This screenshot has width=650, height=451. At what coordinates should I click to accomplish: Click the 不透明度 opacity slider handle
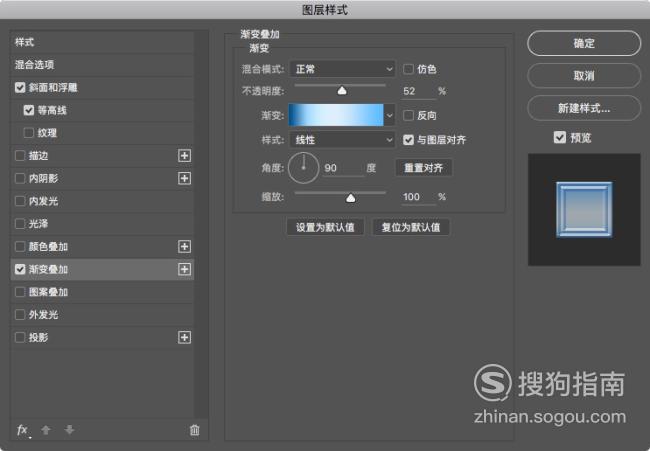click(342, 90)
